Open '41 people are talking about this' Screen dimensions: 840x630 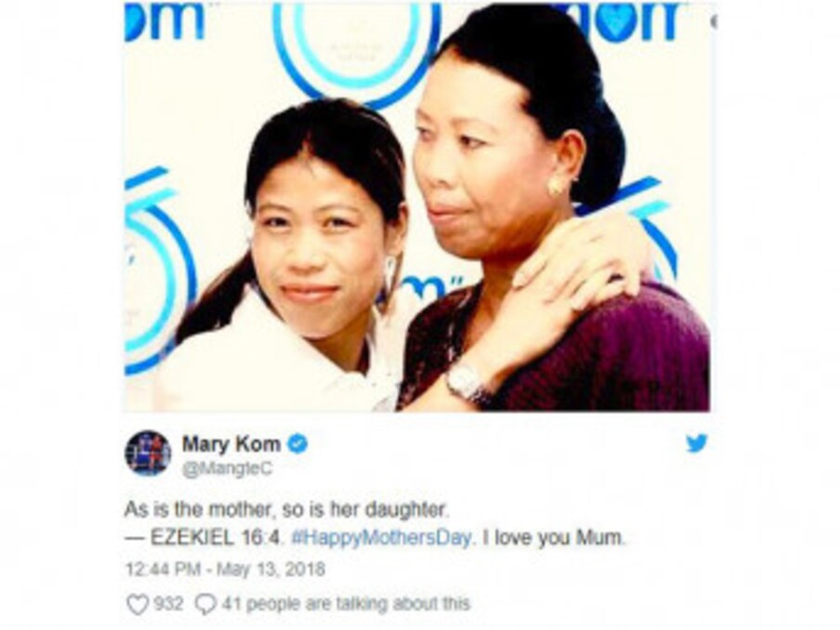(346, 604)
